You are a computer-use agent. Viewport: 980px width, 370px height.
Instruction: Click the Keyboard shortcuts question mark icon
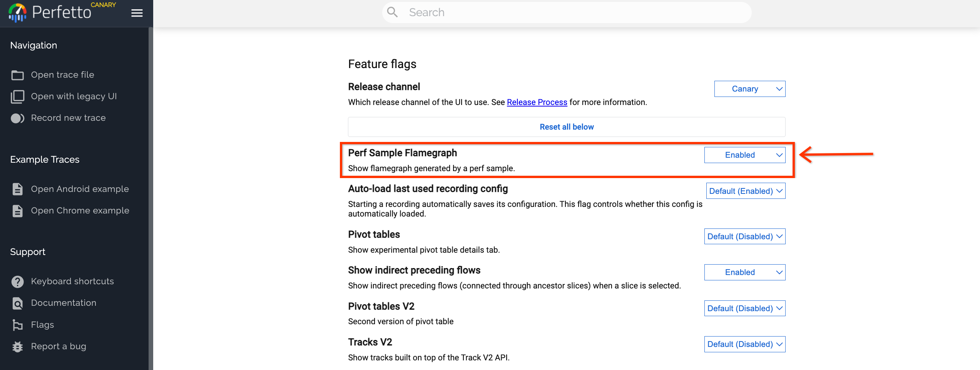[x=17, y=282]
